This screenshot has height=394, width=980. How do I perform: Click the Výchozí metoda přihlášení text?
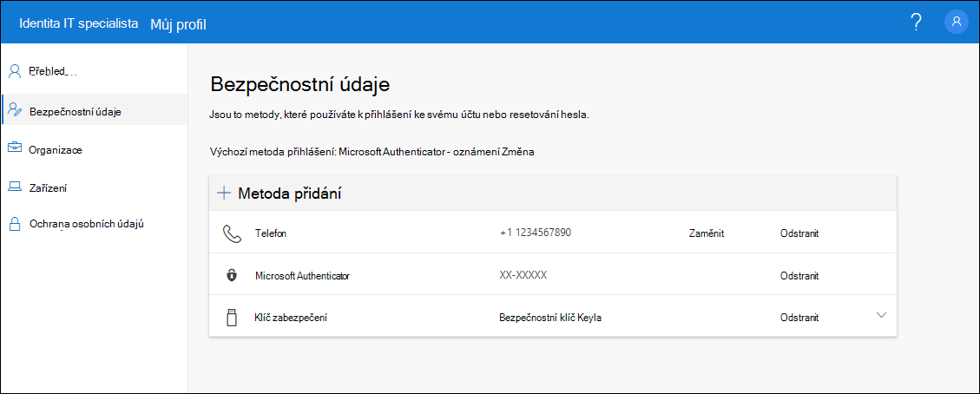(x=273, y=152)
